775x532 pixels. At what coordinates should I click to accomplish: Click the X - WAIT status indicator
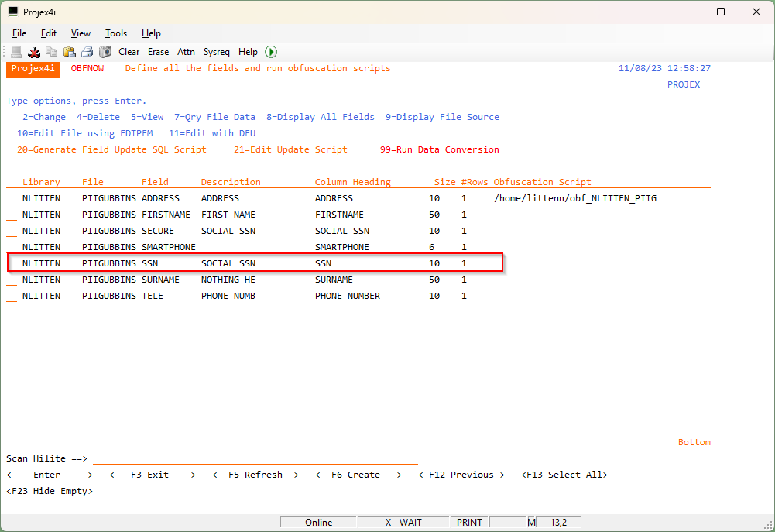coord(404,523)
